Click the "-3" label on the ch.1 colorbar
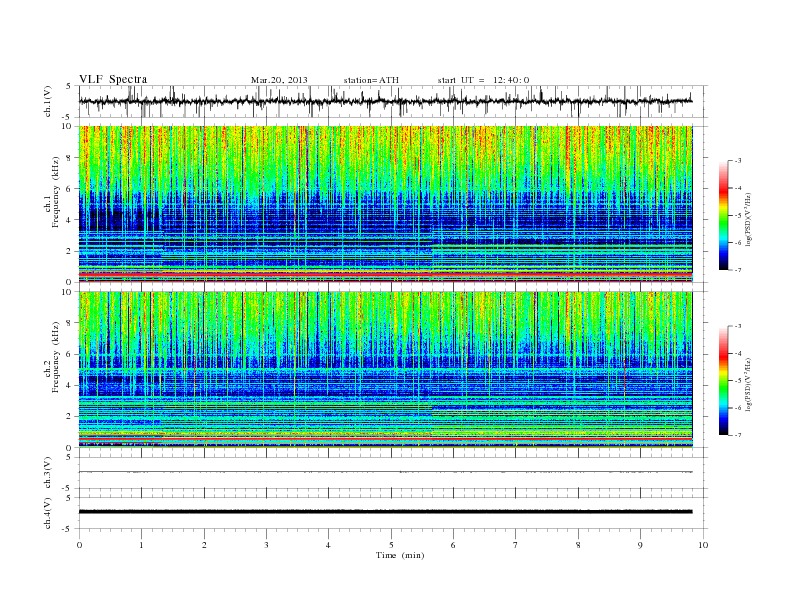The image size is (792, 612). (738, 161)
